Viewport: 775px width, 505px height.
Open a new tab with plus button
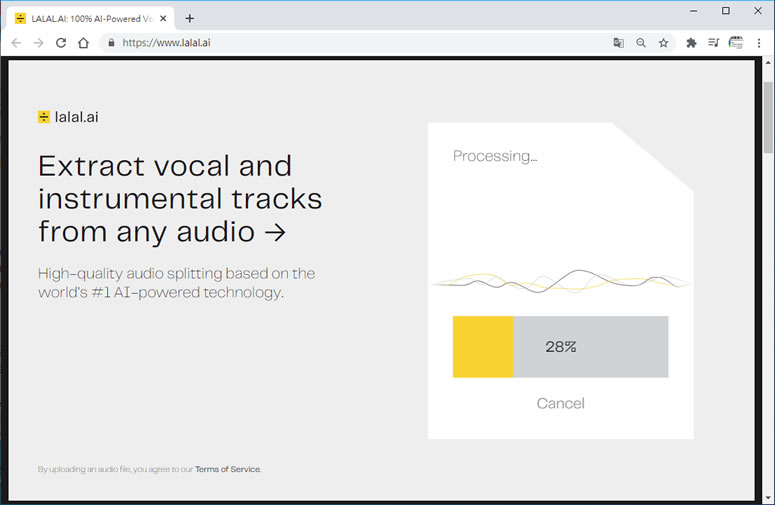pos(190,19)
